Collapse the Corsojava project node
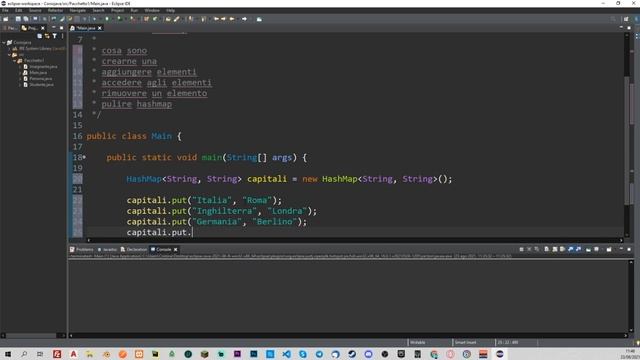The width and height of the screenshot is (640, 360). click(4, 42)
